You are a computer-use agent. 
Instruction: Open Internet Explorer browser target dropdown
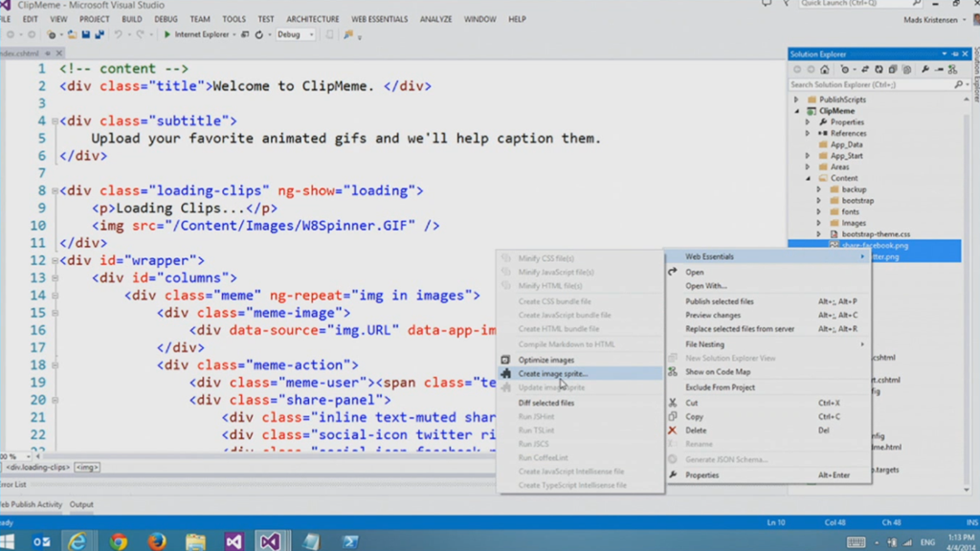coord(234,35)
